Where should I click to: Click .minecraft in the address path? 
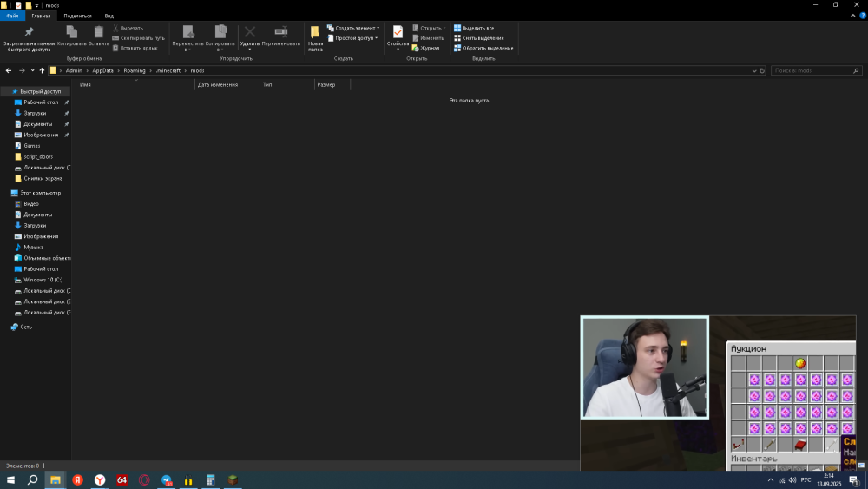168,70
